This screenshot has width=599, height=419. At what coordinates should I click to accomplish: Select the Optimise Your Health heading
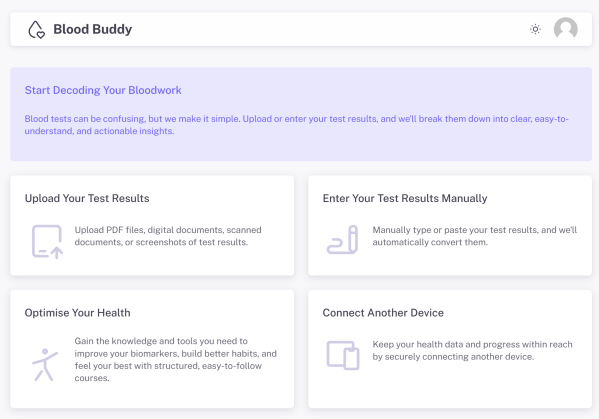[78, 313]
